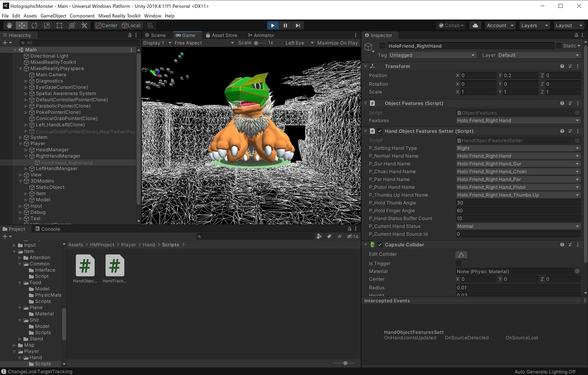Open P_Setting Hand Type dropdown
Image resolution: width=588 pixels, height=375 pixels.
pos(518,148)
